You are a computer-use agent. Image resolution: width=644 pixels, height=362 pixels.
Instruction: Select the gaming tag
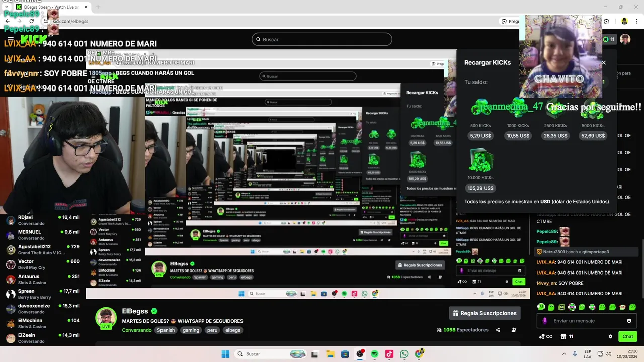tap(191, 330)
